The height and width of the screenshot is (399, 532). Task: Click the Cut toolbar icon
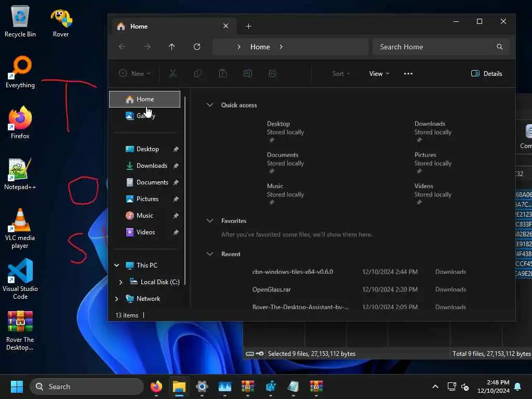[172, 74]
